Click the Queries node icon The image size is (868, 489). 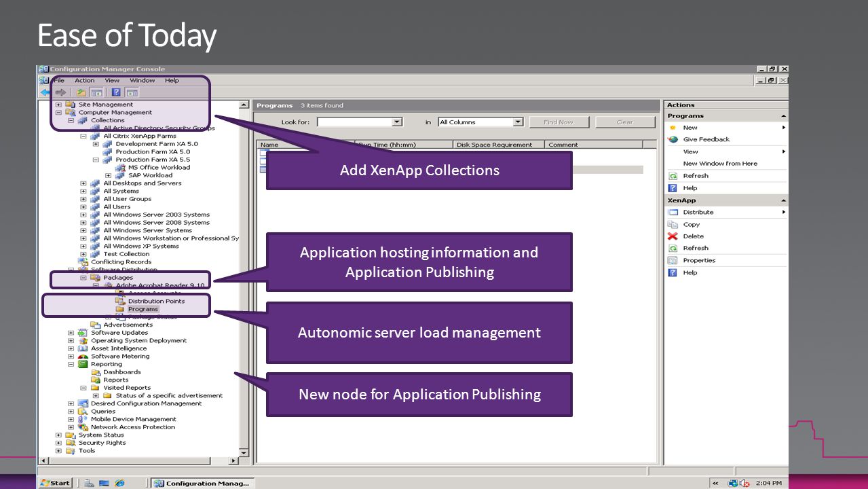click(x=83, y=412)
